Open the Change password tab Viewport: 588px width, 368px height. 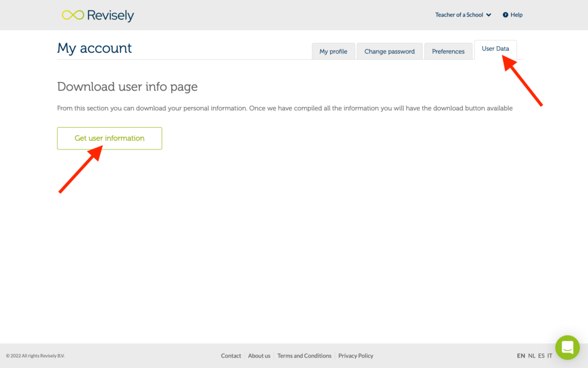pos(389,51)
